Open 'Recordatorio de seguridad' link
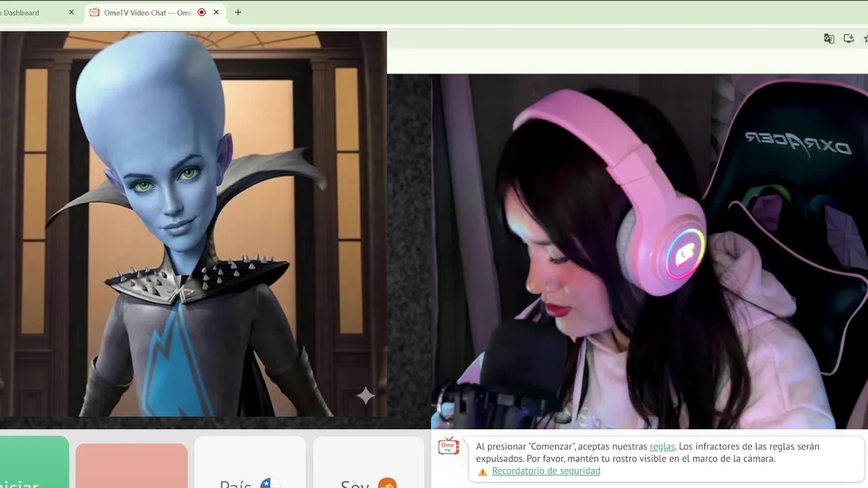The width and height of the screenshot is (868, 488). (546, 471)
